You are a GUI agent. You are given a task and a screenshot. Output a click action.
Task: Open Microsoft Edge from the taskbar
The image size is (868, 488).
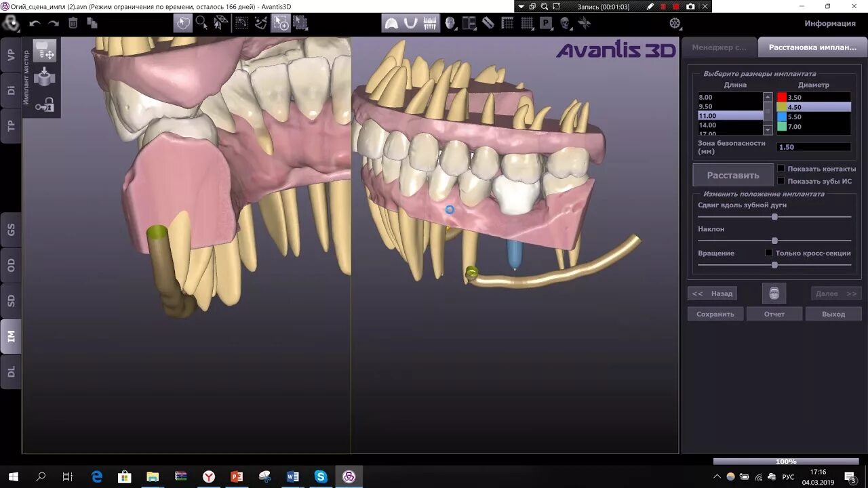96,476
